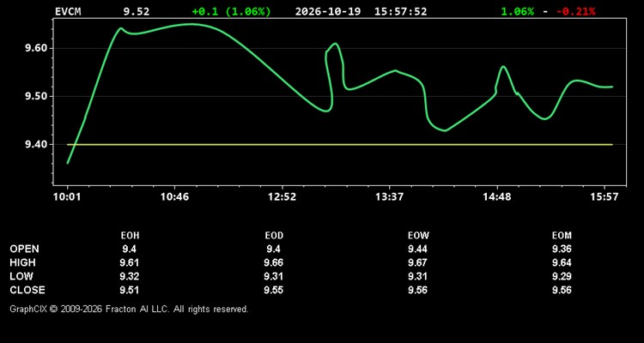Click the 12:52 time axis label
This screenshot has width=644, height=343.
coord(283,197)
